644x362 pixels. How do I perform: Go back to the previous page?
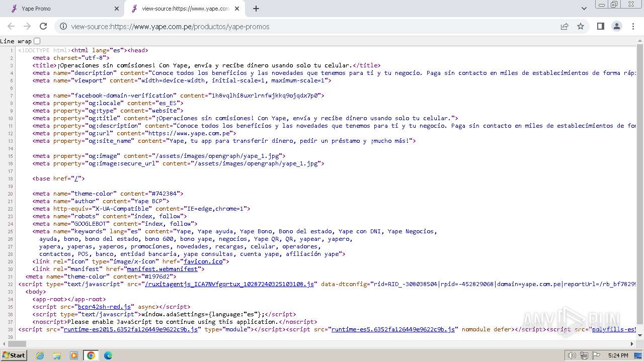tap(11, 26)
